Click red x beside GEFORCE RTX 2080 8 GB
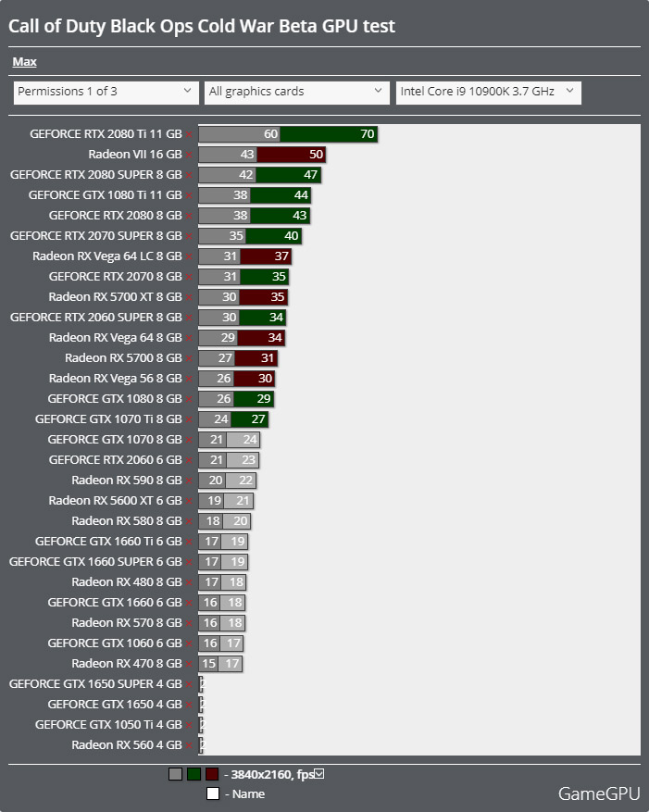Viewport: 649px width, 812px height. [189, 216]
